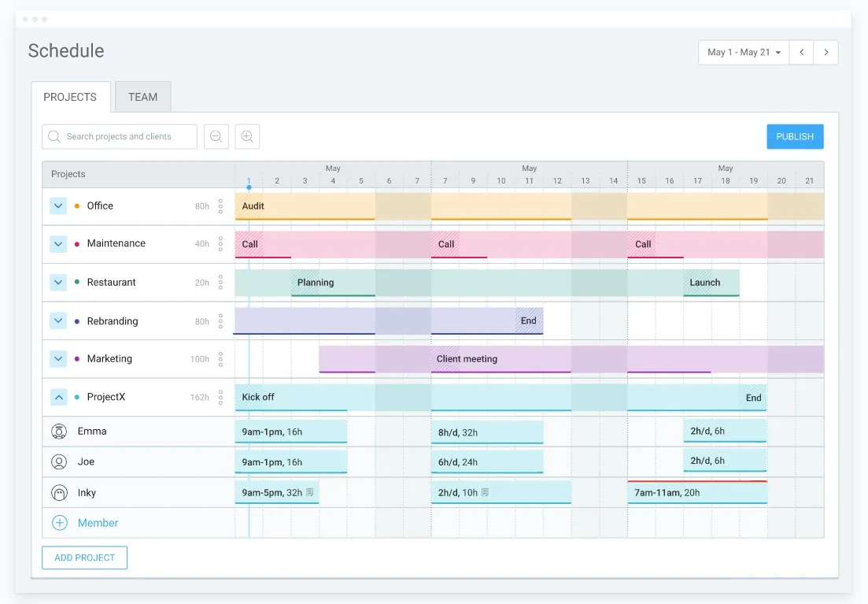Select Joe's 9am-1pm, 16h assignment
868x604 pixels.
coord(291,462)
